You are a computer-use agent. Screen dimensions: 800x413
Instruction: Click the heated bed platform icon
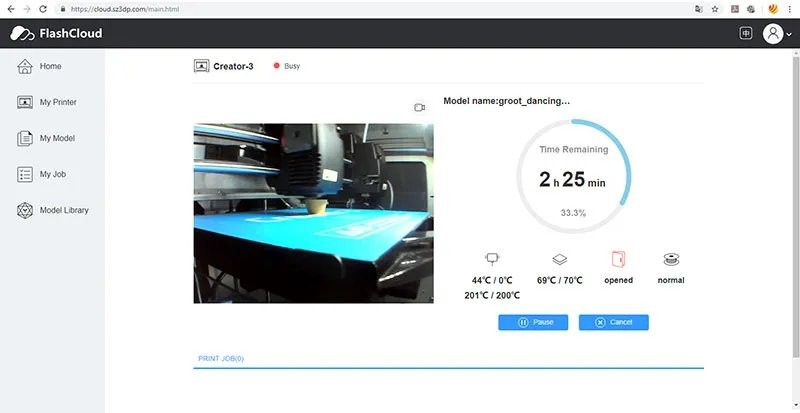(560, 259)
